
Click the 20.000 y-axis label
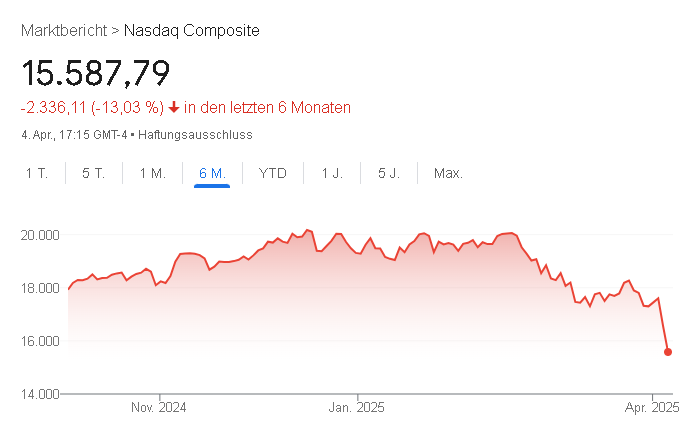[x=42, y=235]
